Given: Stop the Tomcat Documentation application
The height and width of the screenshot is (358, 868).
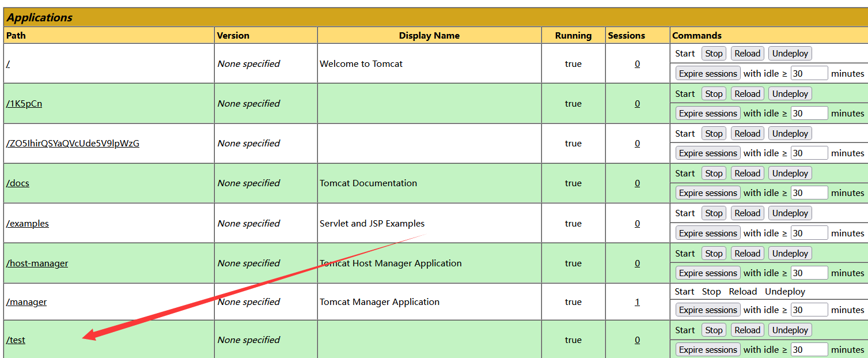Looking at the screenshot, I should pyautogui.click(x=714, y=174).
